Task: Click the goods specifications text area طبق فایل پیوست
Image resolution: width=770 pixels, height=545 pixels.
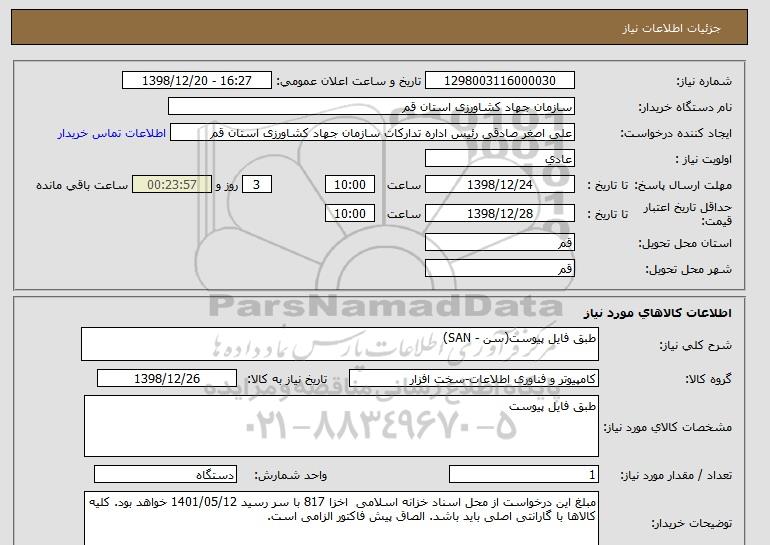Action: 341,426
